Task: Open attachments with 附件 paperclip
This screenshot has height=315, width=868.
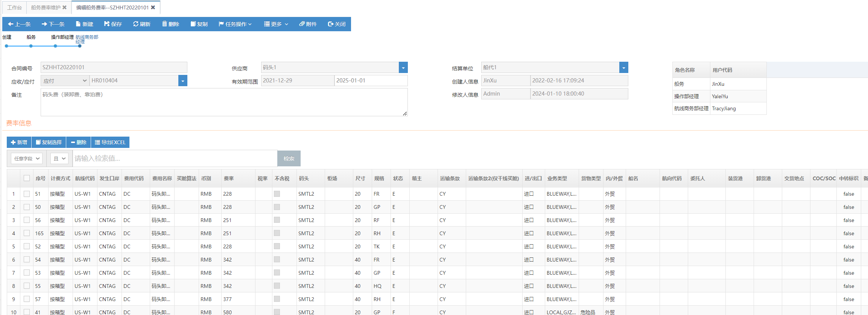Action: pyautogui.click(x=308, y=24)
